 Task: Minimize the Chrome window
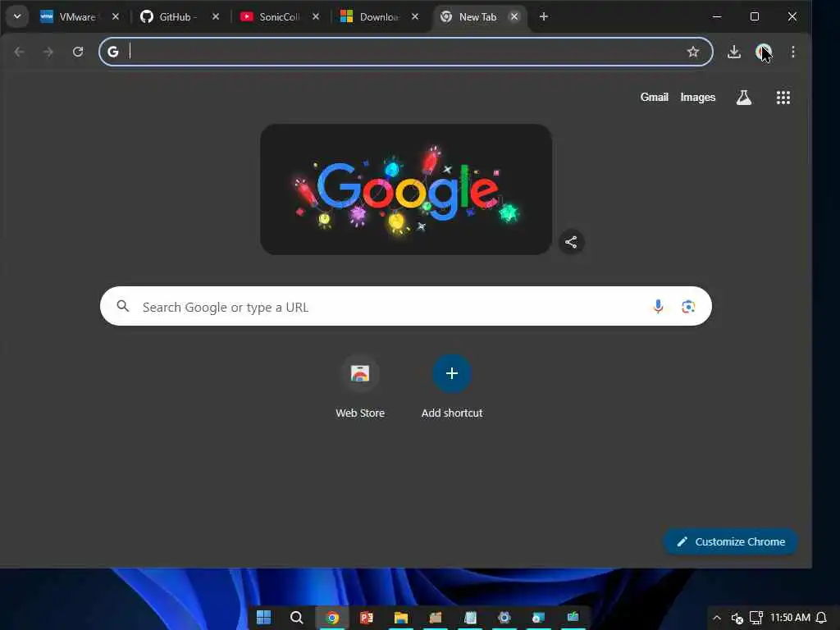point(717,16)
